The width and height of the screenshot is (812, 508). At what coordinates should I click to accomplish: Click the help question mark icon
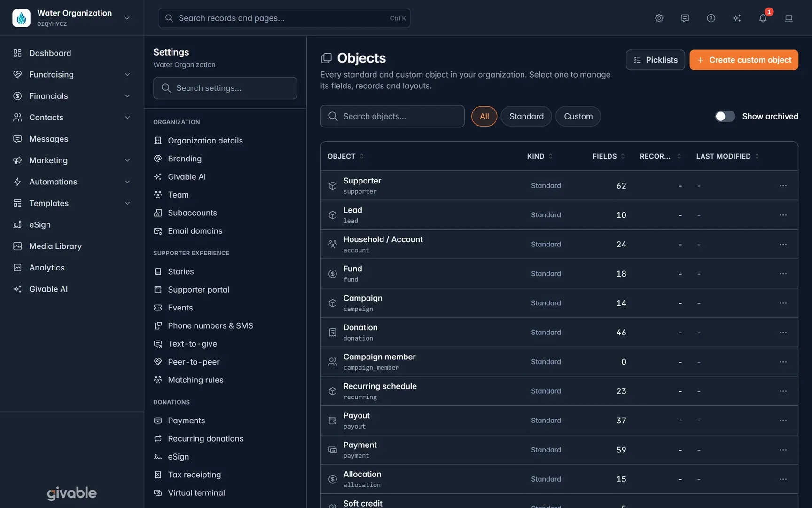[x=711, y=18]
